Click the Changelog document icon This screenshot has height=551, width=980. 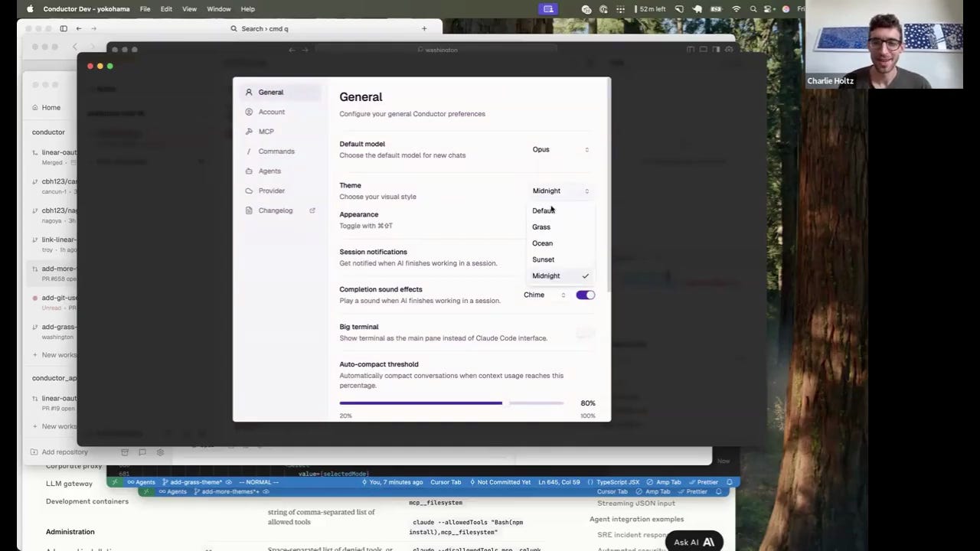point(249,210)
